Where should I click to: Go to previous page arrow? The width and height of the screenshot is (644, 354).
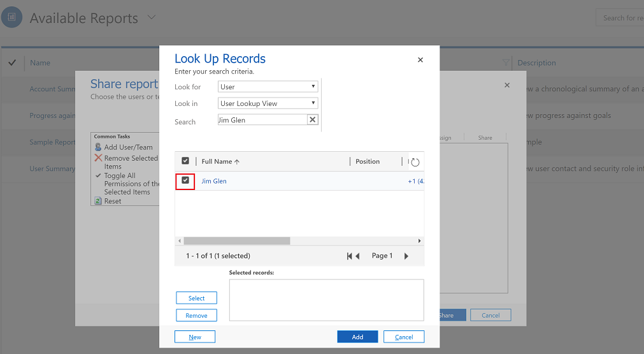click(358, 256)
